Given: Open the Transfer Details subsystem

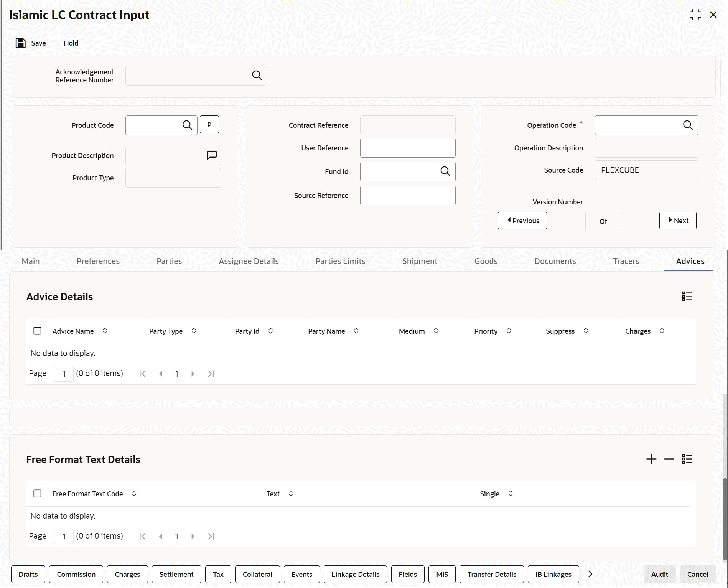Looking at the screenshot, I should (492, 574).
